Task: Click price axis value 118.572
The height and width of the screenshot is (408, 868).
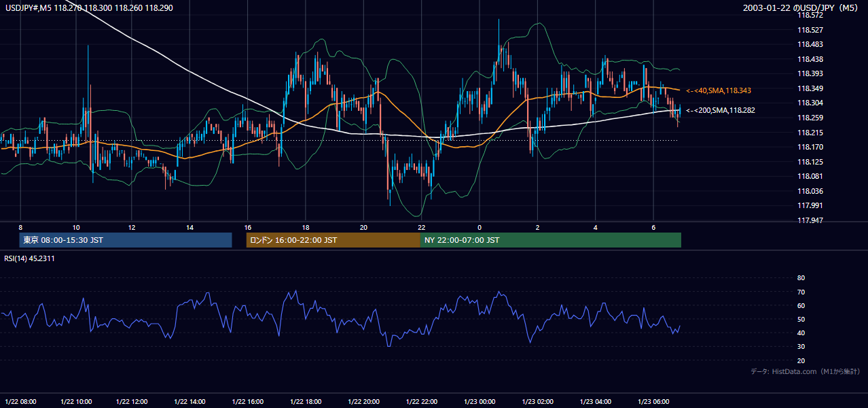Action: click(810, 15)
